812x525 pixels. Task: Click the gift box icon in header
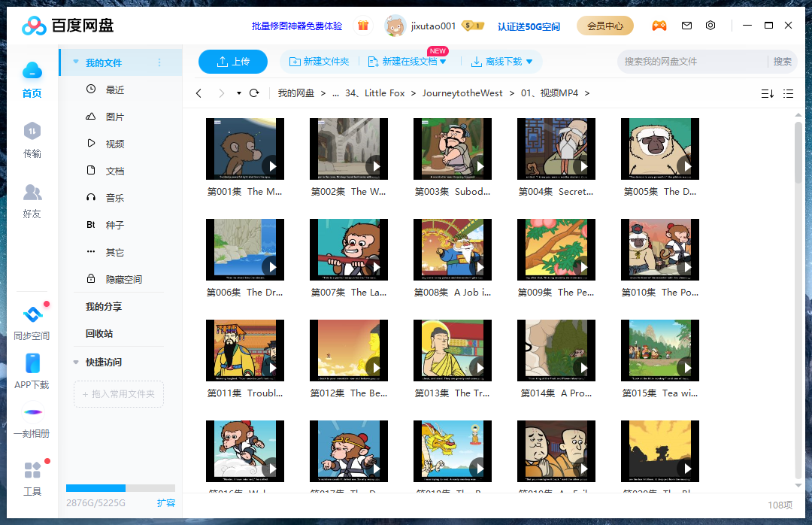(x=363, y=26)
